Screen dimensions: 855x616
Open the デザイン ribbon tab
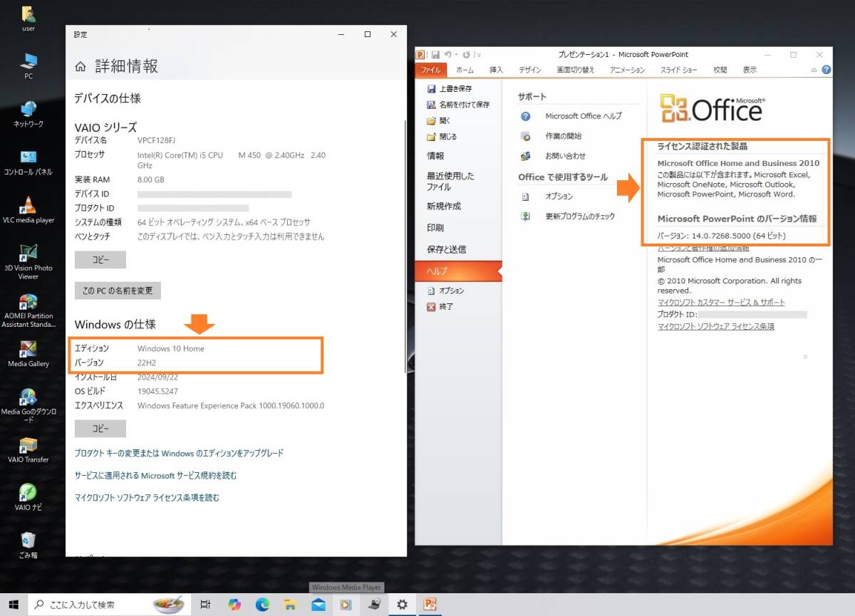point(529,70)
